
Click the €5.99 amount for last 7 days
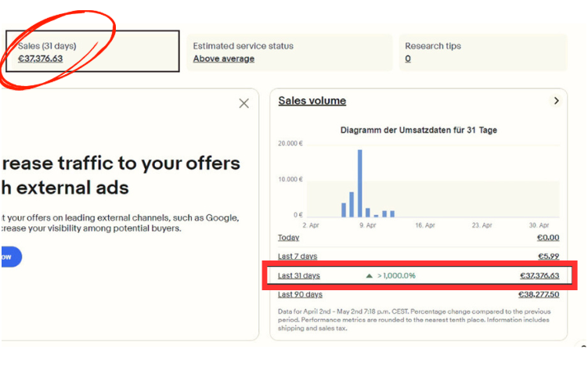tap(548, 257)
